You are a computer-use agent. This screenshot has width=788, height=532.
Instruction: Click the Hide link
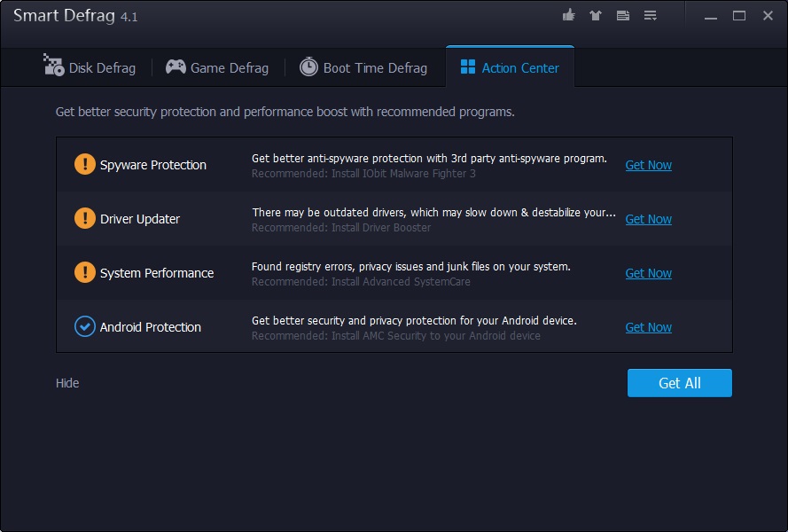pyautogui.click(x=67, y=383)
